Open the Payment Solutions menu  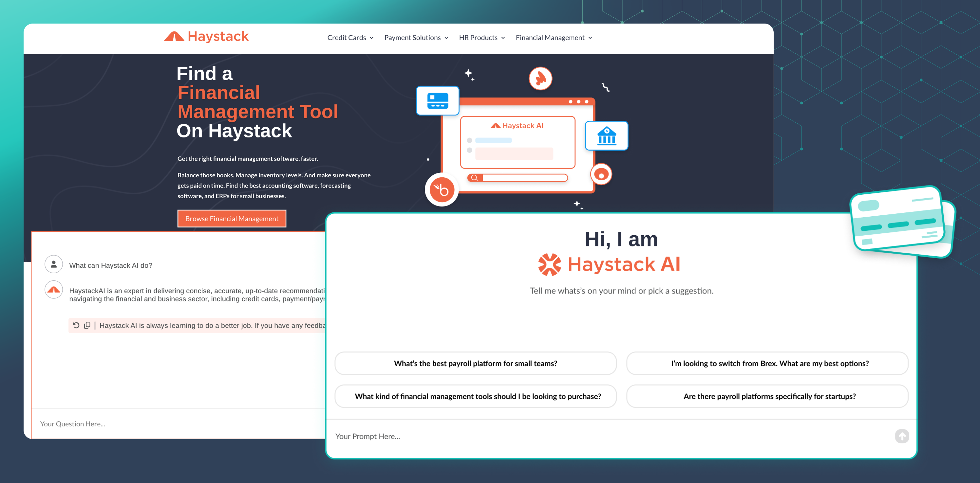click(x=416, y=38)
